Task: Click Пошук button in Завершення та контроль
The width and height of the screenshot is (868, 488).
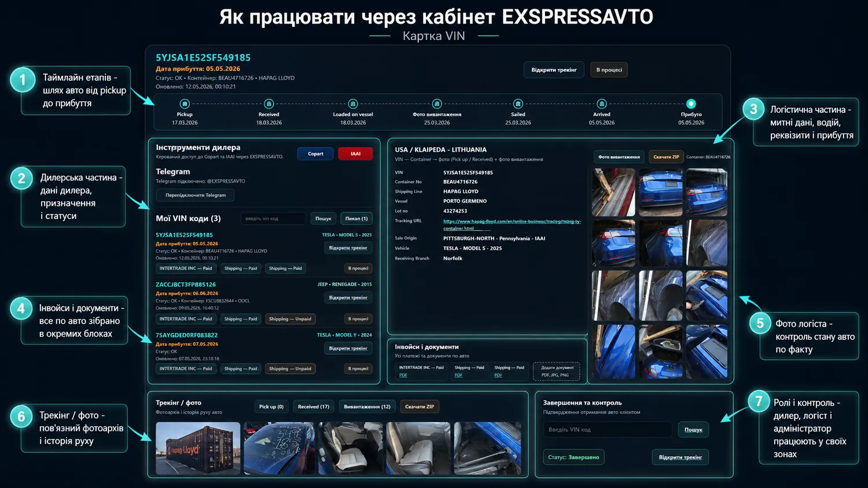Action: [693, 430]
